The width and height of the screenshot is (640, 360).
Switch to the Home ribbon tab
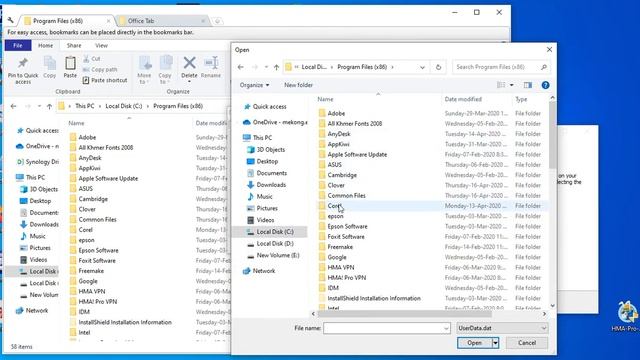pos(45,45)
